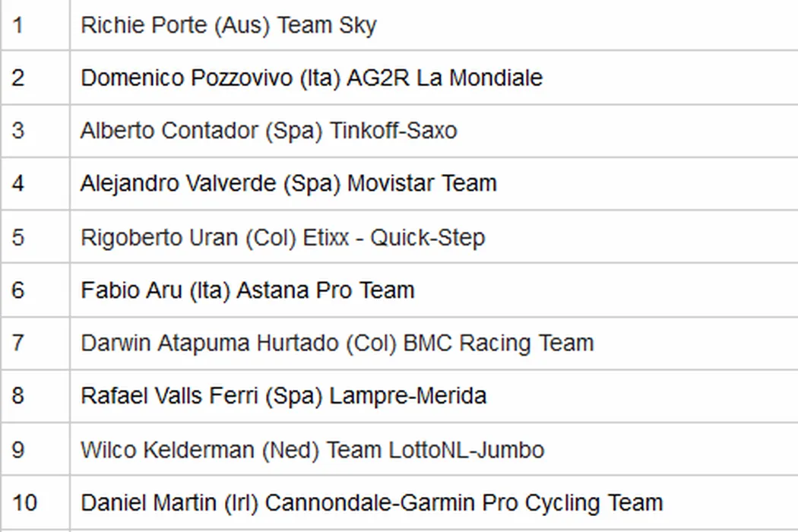
Task: Click Darwin Atapuma Hurtado BMC Racing row
Action: (337, 343)
